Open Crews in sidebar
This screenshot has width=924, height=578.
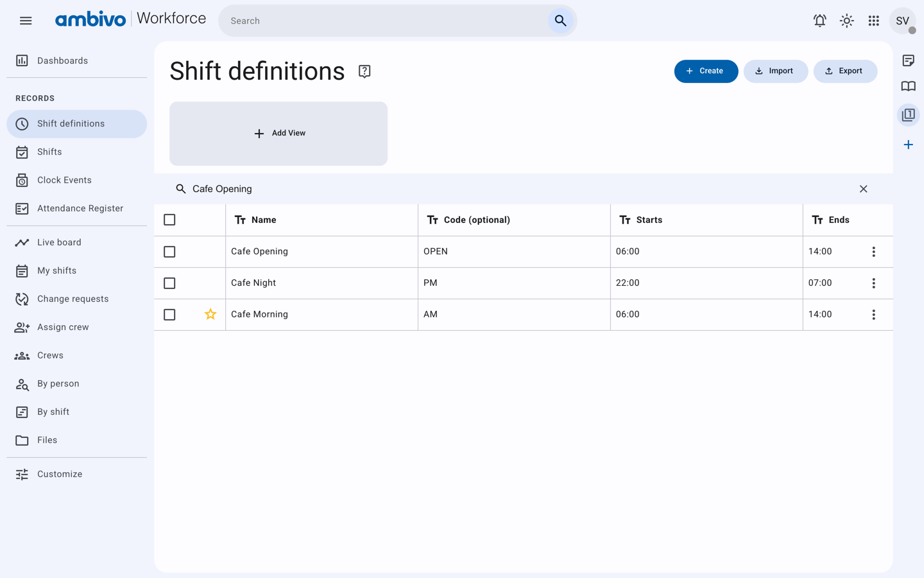(x=77, y=356)
